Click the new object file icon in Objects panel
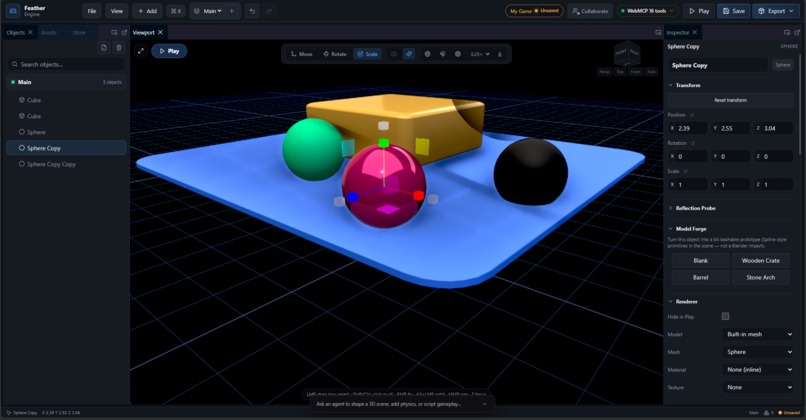 [104, 48]
